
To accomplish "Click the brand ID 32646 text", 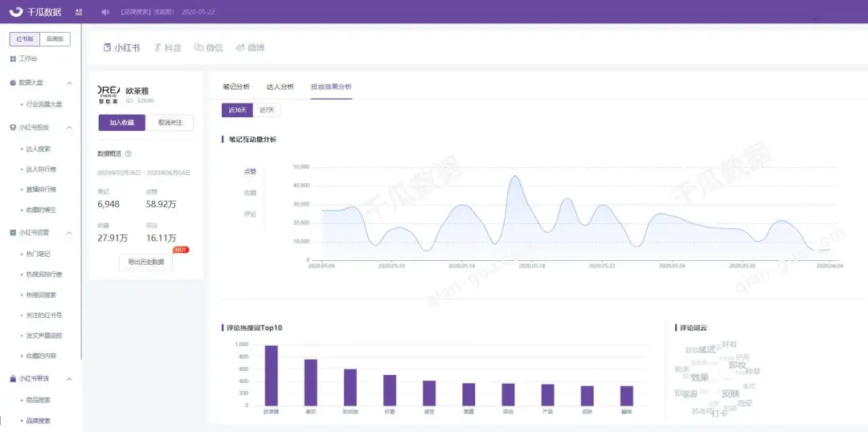I will pyautogui.click(x=140, y=100).
